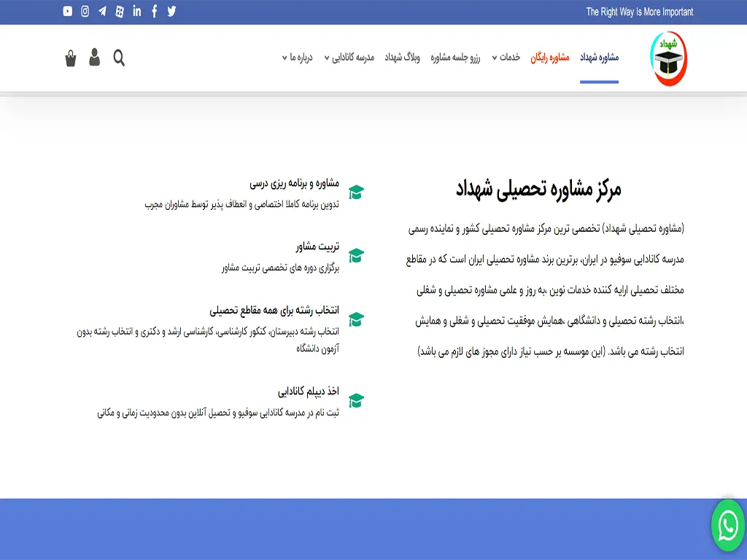
Task: Open the Twitter bird icon
Action: [x=171, y=11]
